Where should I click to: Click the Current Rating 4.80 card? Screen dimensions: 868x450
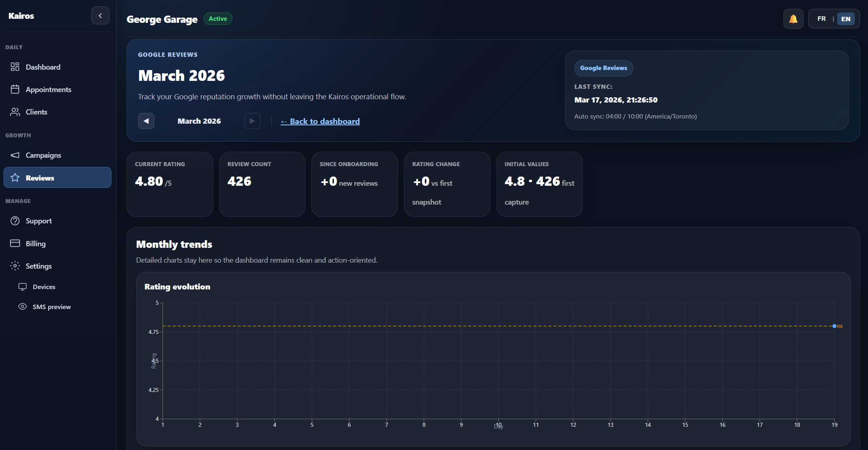coord(170,184)
